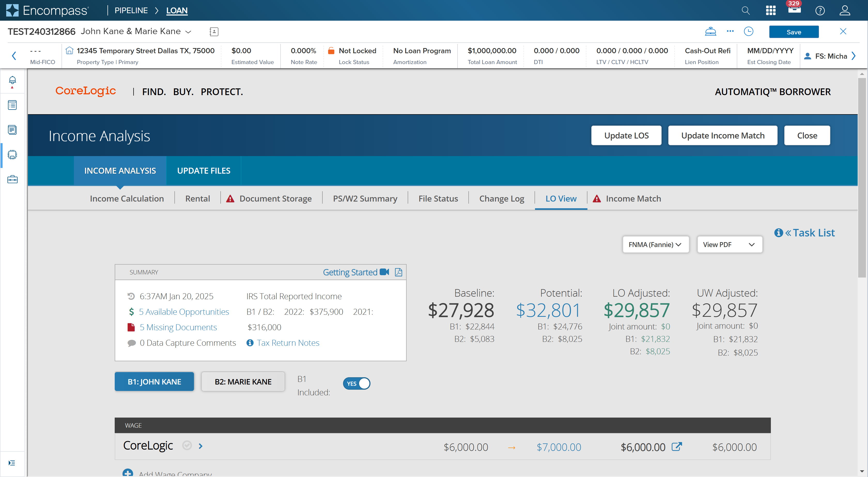Click the property house icon
The height and width of the screenshot is (477, 868).
coord(69,51)
